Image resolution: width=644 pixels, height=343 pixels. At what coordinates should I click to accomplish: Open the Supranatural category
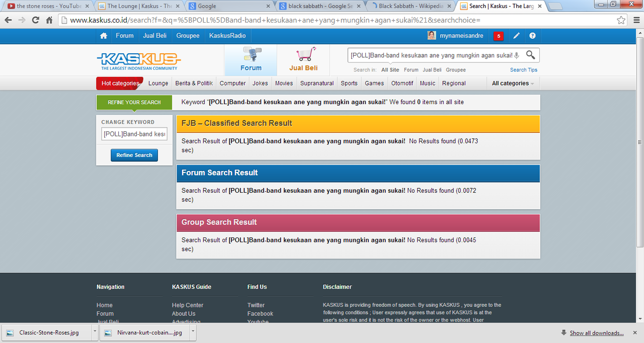[317, 83]
